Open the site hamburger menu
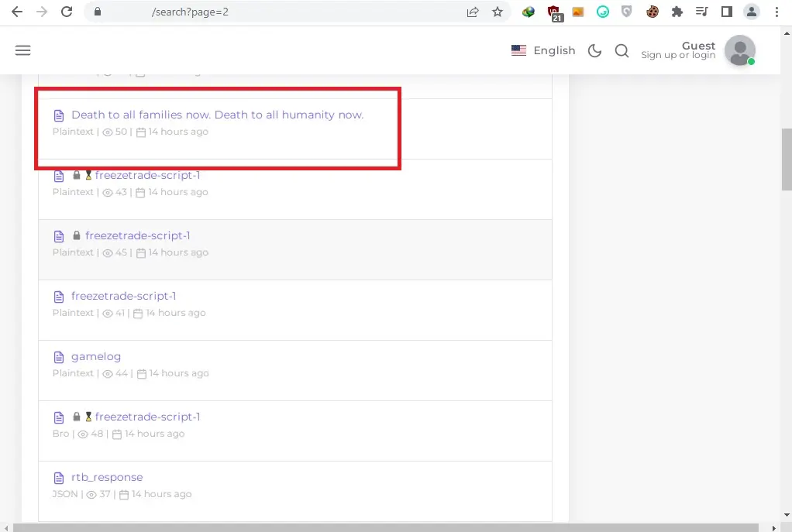The image size is (792, 532). click(22, 50)
